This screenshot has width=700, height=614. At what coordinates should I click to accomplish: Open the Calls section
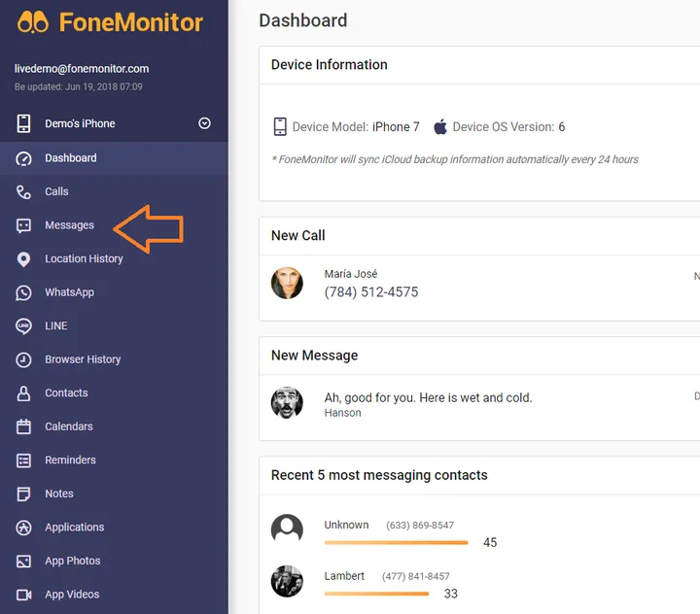pyautogui.click(x=114, y=192)
